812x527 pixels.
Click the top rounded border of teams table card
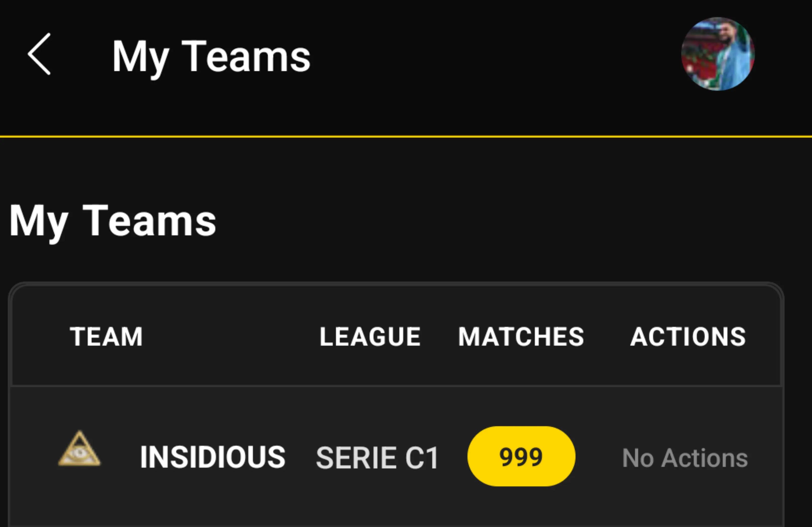pos(396,284)
